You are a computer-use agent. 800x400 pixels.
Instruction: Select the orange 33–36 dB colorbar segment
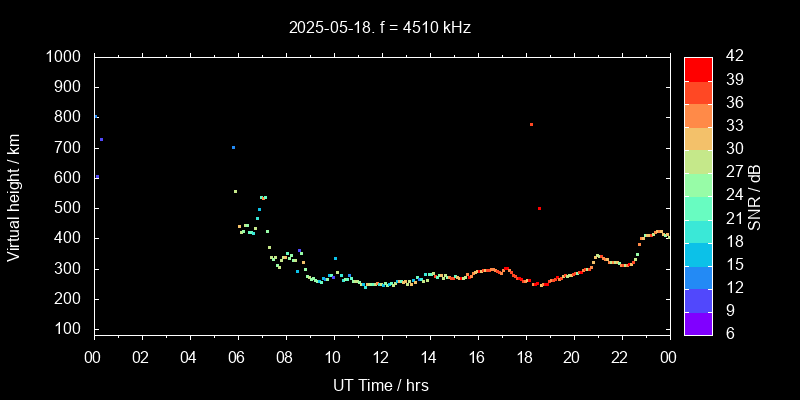[698, 115]
